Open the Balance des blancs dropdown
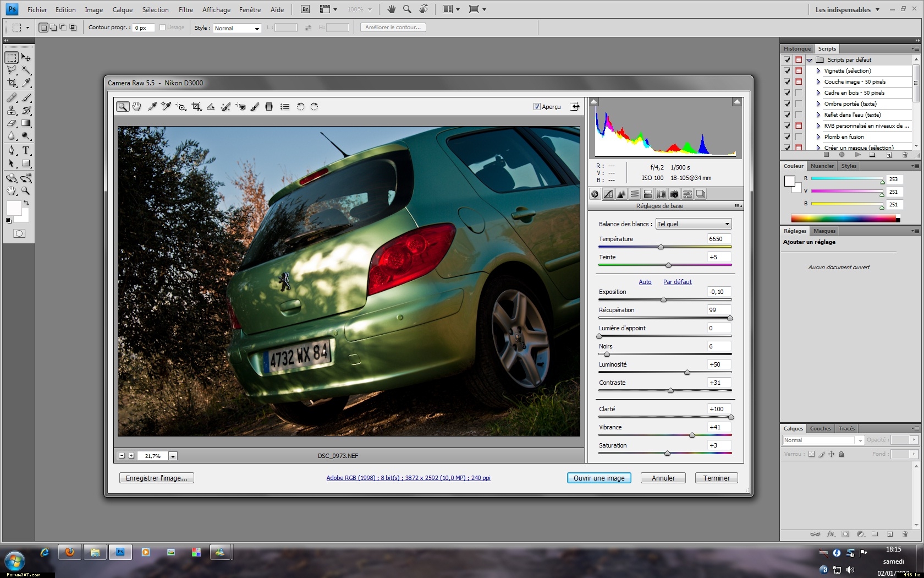The width and height of the screenshot is (924, 578). (x=693, y=224)
